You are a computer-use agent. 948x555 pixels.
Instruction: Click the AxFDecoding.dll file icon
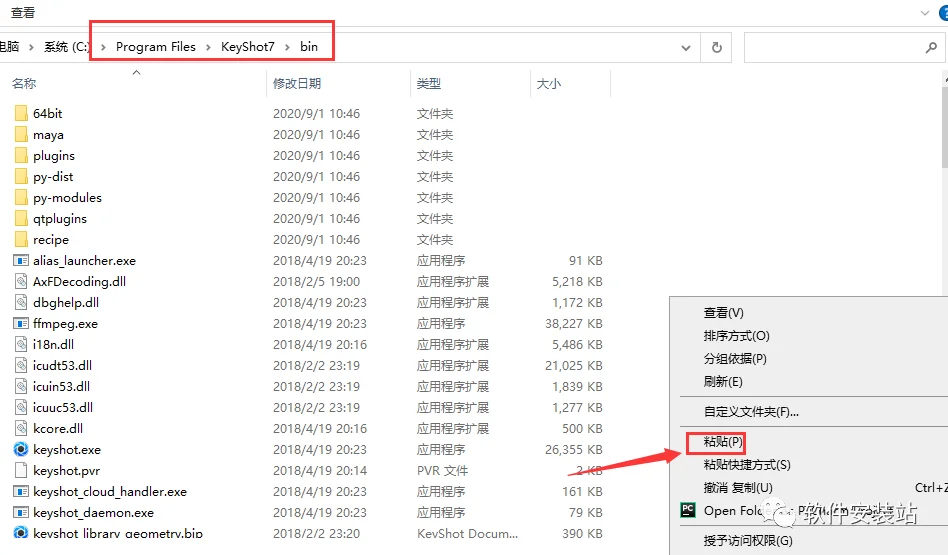pos(21,281)
